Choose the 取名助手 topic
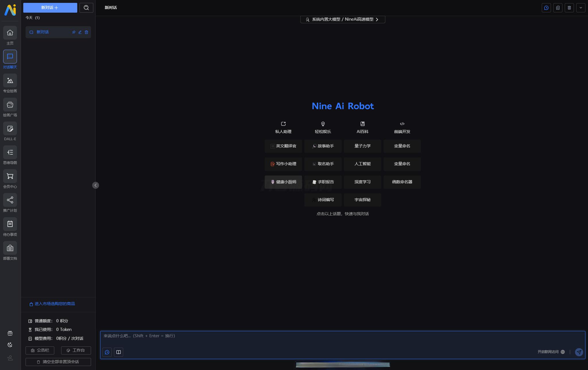Screen dimensions: 588x370 coord(323,164)
